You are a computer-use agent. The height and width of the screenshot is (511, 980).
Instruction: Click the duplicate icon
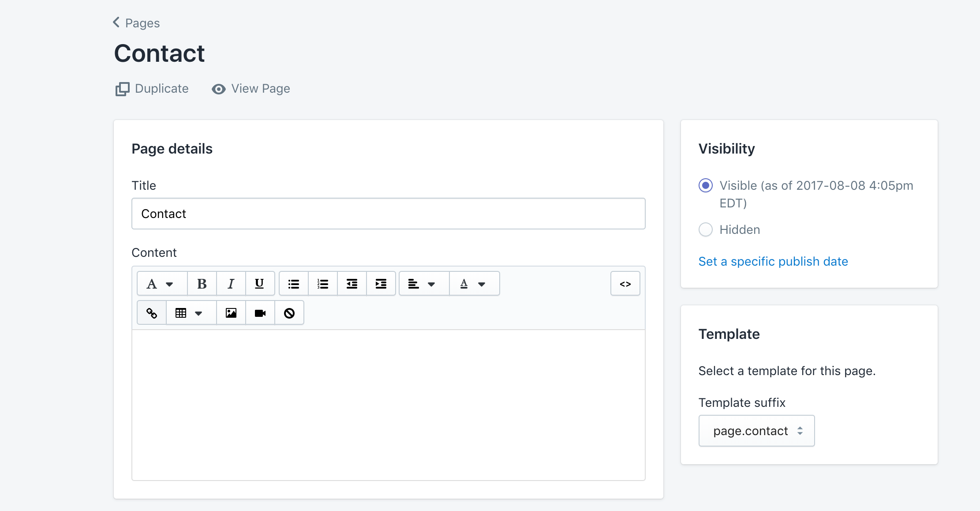point(122,89)
